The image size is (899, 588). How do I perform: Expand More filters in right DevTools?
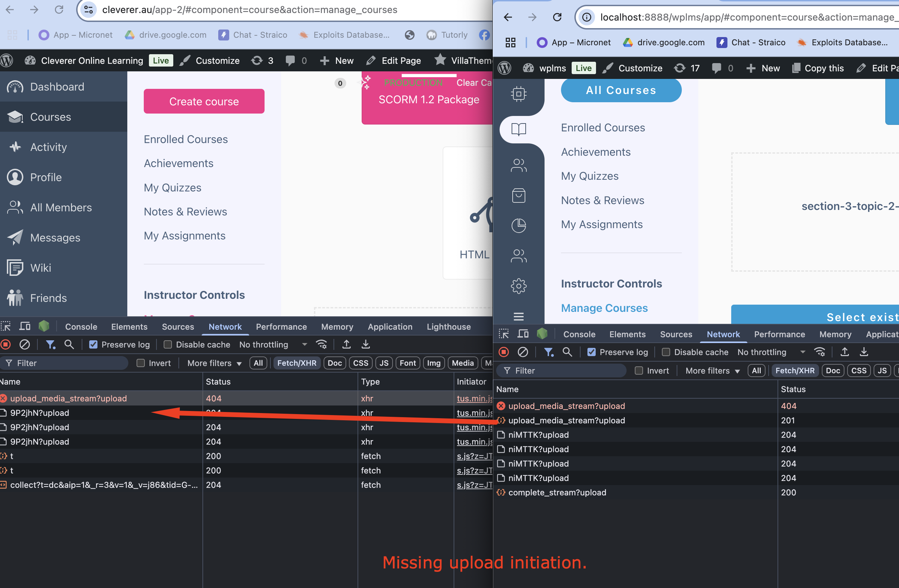point(713,371)
